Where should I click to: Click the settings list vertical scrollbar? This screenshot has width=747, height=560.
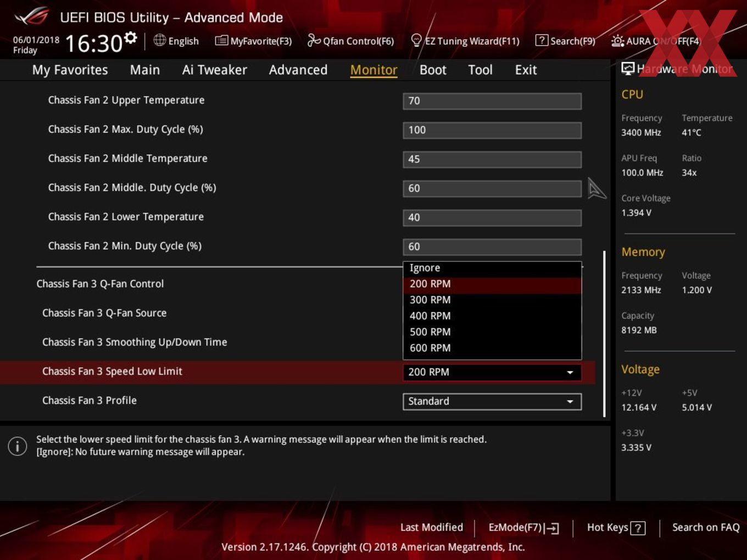(x=604, y=334)
